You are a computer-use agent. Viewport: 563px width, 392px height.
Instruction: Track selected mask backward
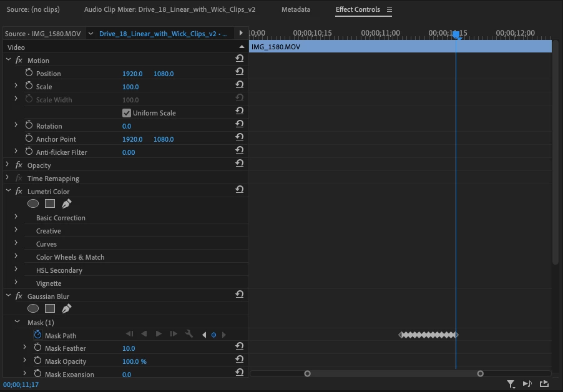(x=144, y=334)
